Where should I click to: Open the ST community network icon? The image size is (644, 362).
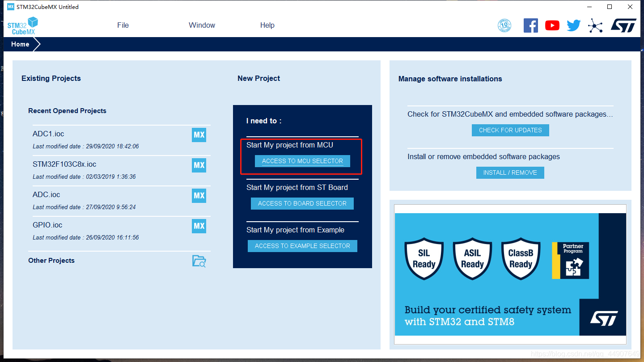[x=595, y=25]
